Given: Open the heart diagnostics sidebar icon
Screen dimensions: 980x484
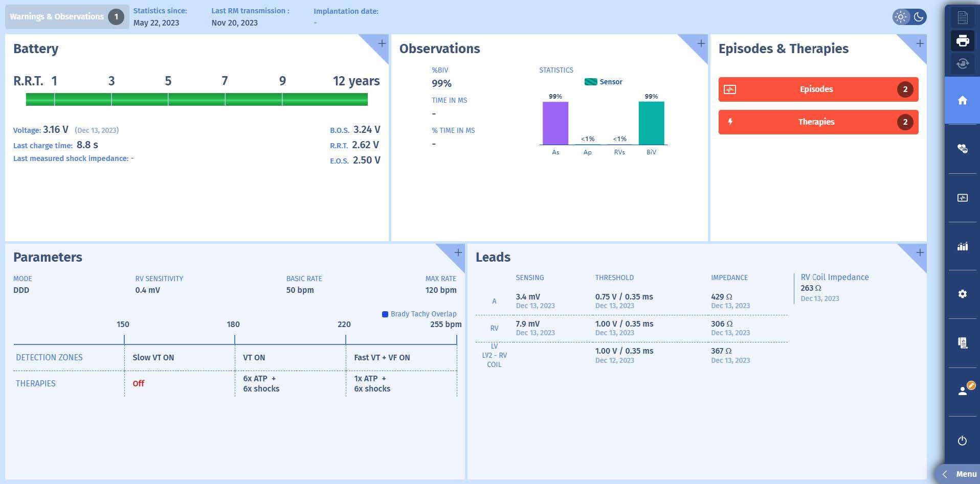Looking at the screenshot, I should coord(962,149).
